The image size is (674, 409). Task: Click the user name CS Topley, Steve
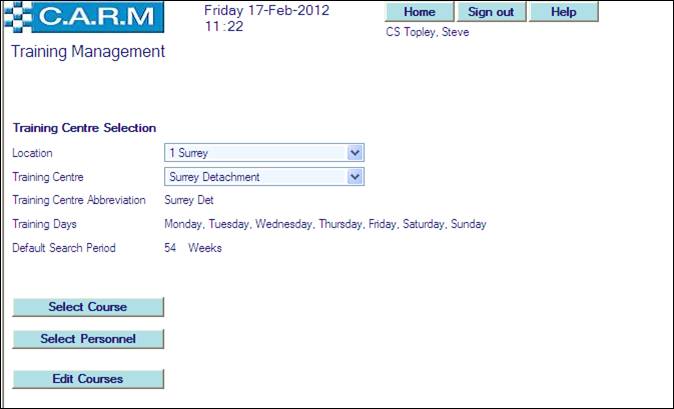[427, 32]
